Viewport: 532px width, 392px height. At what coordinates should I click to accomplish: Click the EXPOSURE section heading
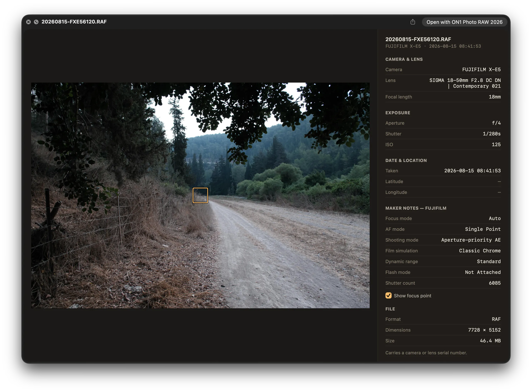(397, 113)
